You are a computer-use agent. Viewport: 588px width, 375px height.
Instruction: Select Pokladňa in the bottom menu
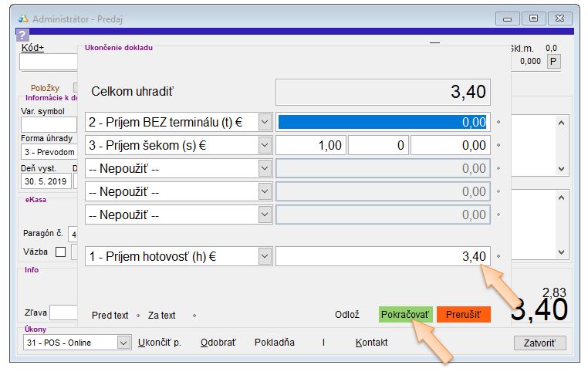274,343
